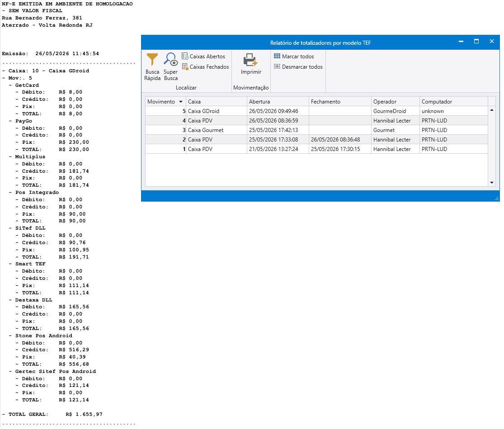Show Caixas Fechados list

[x=205, y=66]
